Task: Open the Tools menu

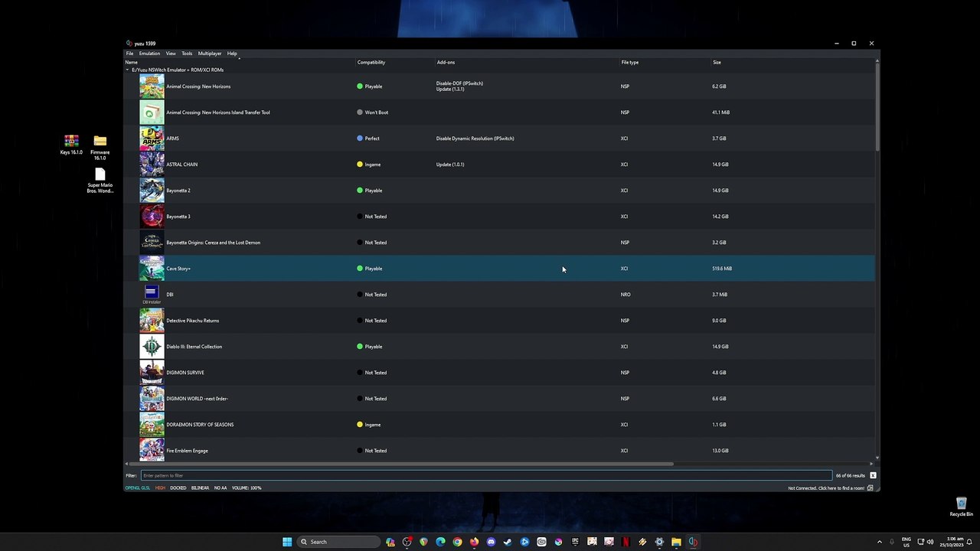Action: pos(187,54)
